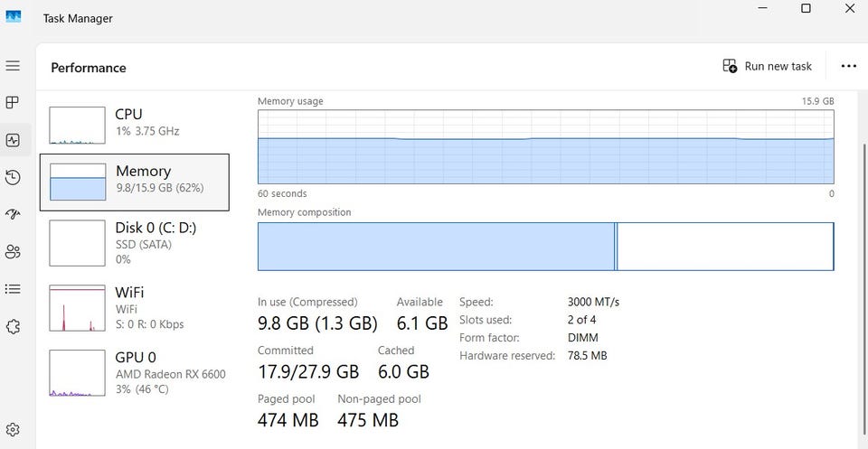Click the Form factor value DIMM
The height and width of the screenshot is (449, 868).
click(583, 337)
